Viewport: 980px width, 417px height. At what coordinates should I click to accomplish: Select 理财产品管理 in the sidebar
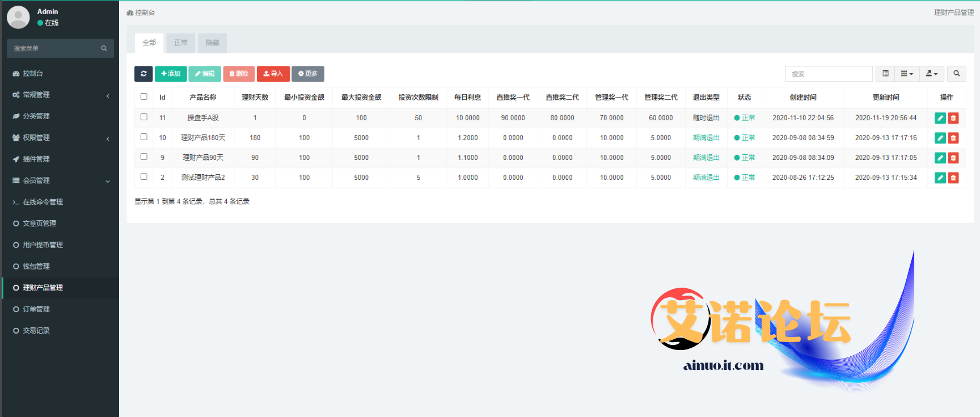pos(60,288)
